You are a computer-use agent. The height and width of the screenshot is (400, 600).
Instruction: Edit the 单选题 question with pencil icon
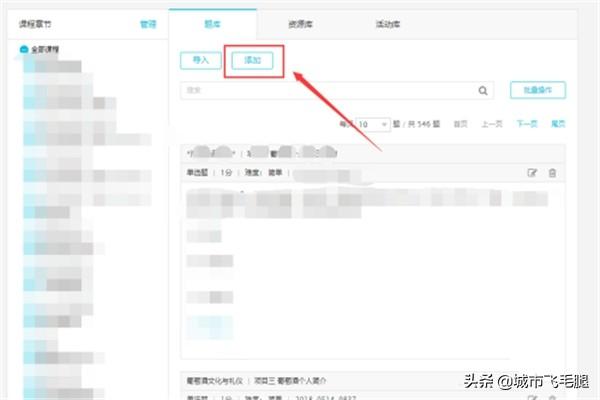click(x=532, y=173)
